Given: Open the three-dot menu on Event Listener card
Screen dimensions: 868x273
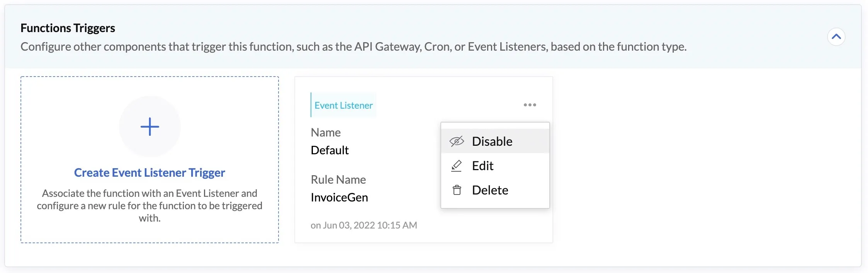Looking at the screenshot, I should click(530, 105).
